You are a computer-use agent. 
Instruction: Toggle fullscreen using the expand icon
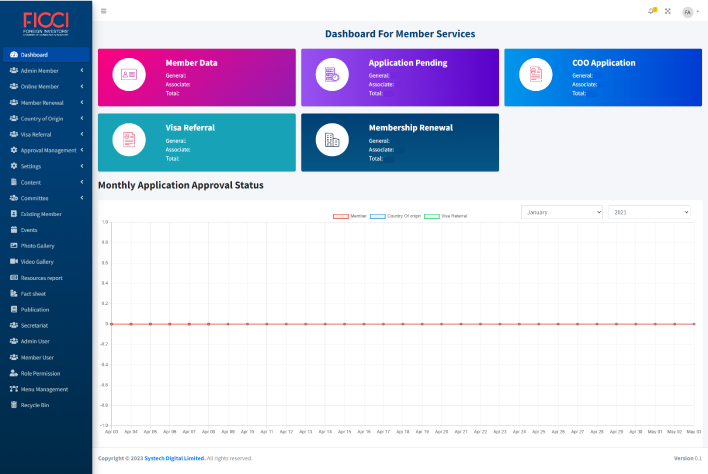click(667, 11)
